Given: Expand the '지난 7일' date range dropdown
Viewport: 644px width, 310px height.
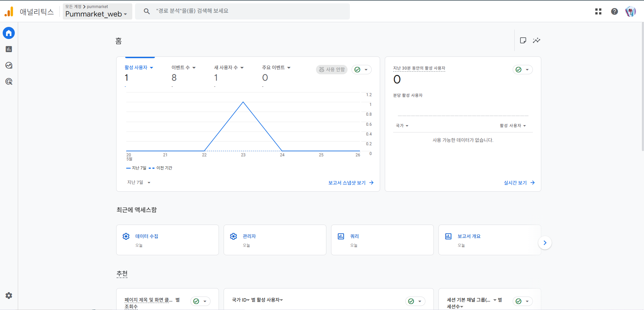Looking at the screenshot, I should click(x=139, y=183).
